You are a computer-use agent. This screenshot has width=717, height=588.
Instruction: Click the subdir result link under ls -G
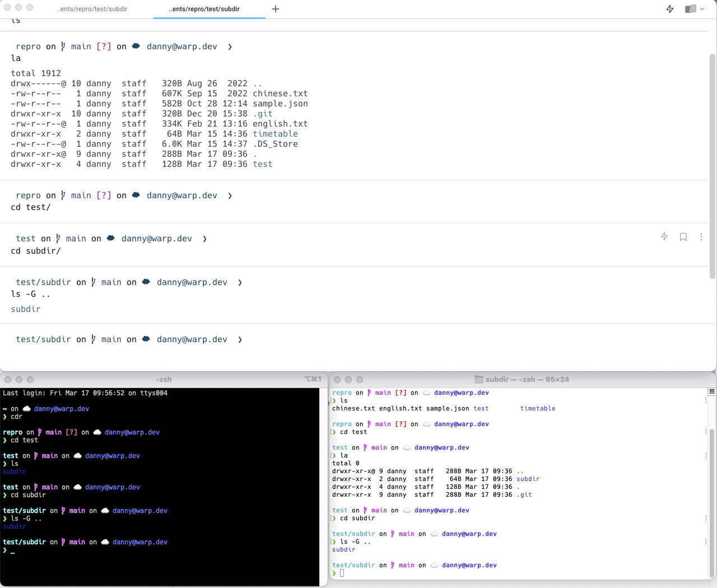pyautogui.click(x=25, y=309)
